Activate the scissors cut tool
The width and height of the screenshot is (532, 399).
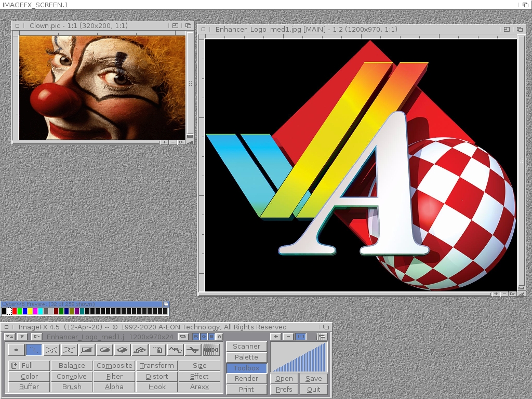pos(193,350)
